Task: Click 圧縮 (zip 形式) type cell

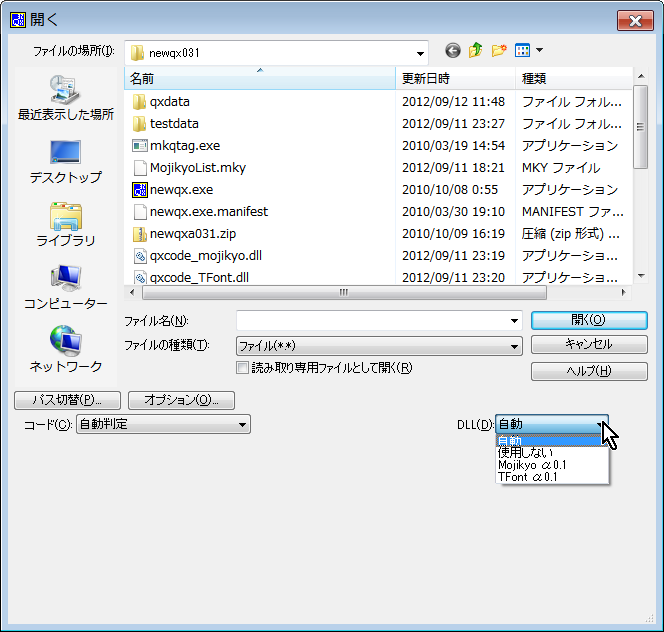Action: click(570, 234)
